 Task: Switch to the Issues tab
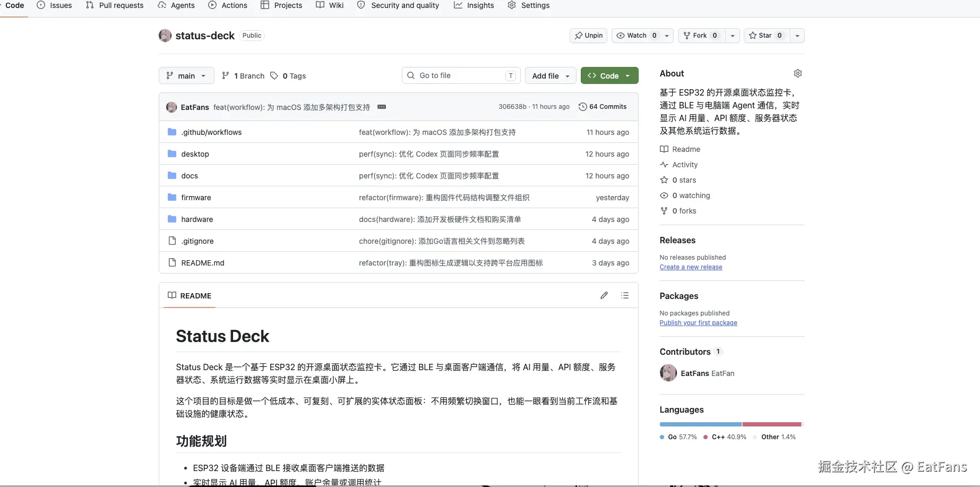pyautogui.click(x=54, y=5)
